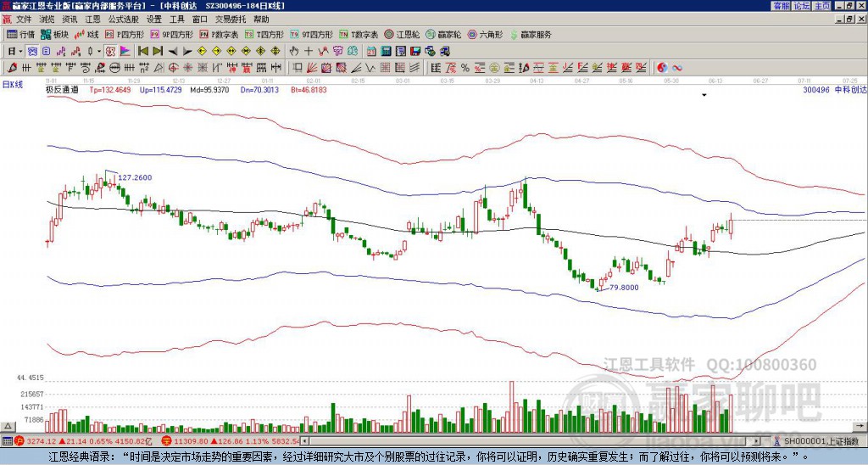This screenshot has width=868, height=465.
Task: Launch the 赢家轮 wheel tool
Action: [443, 34]
